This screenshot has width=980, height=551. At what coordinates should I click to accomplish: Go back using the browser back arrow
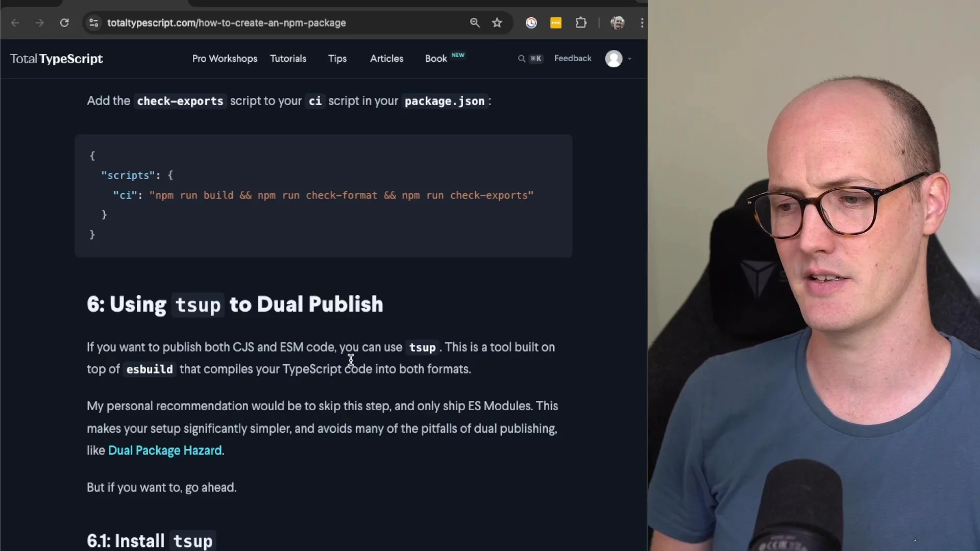[x=15, y=23]
